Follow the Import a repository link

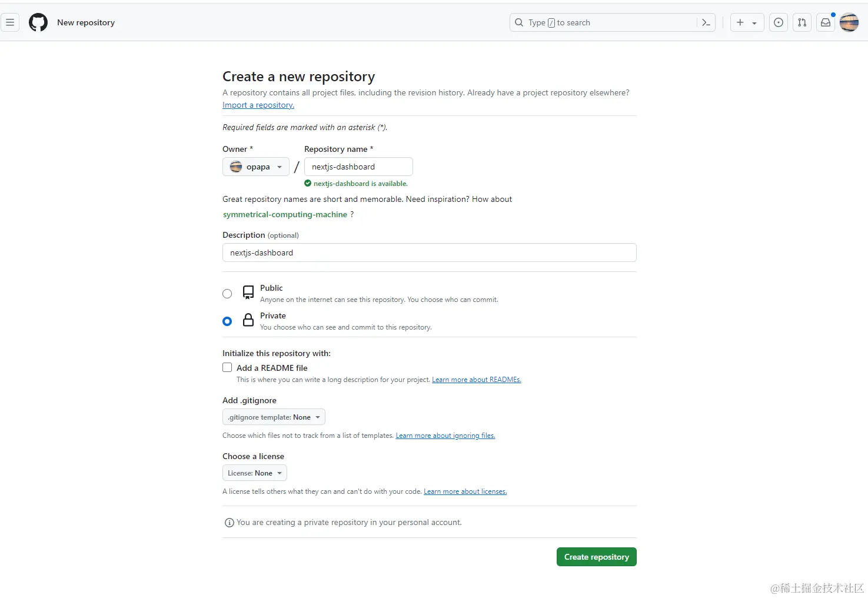[258, 105]
